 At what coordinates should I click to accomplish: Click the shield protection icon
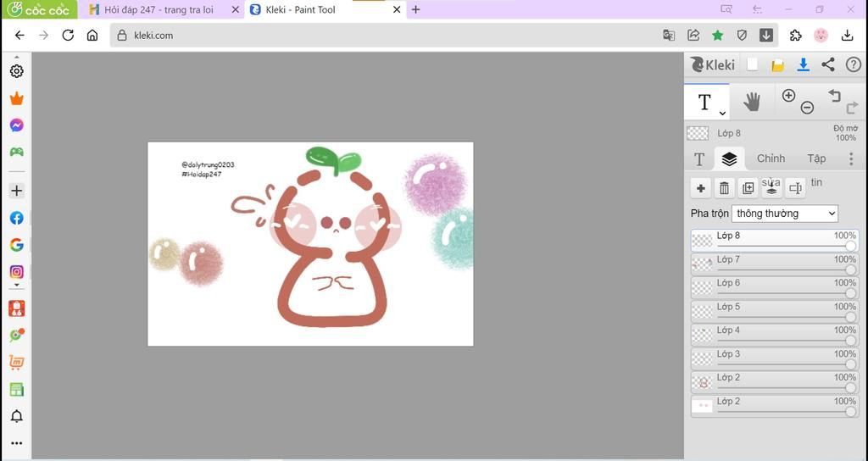[x=742, y=36]
